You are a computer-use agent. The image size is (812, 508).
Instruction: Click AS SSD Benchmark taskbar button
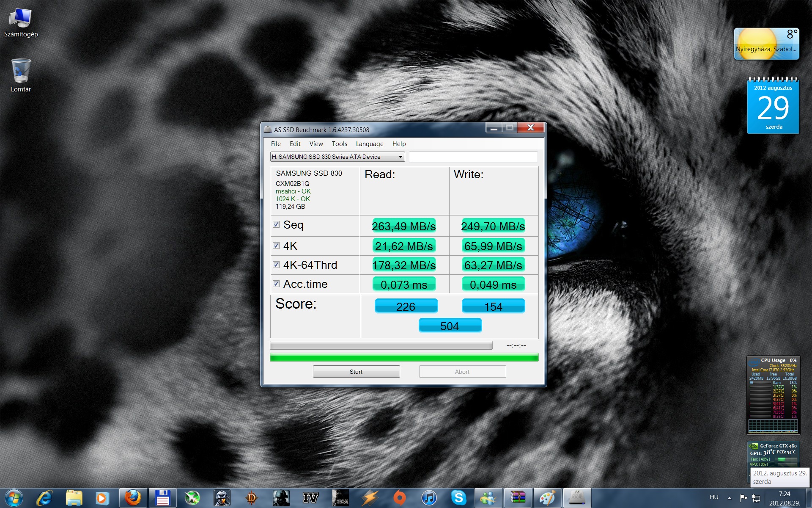(x=577, y=498)
